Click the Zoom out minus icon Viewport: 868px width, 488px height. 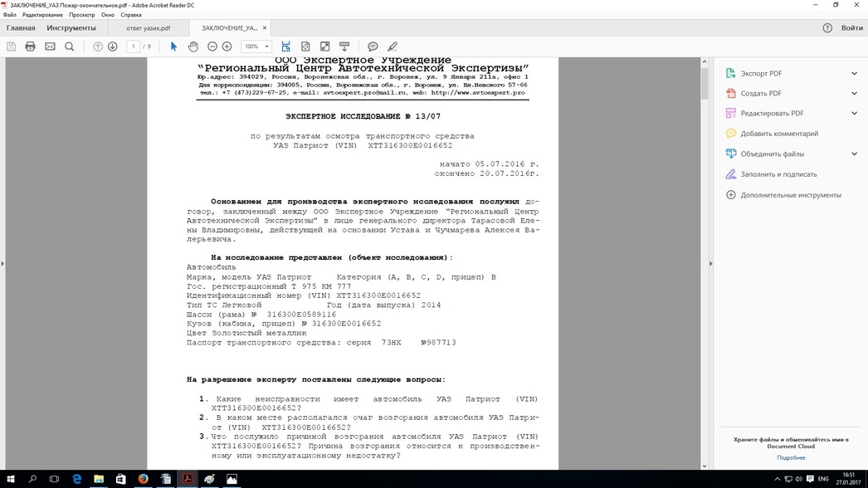[x=212, y=46]
